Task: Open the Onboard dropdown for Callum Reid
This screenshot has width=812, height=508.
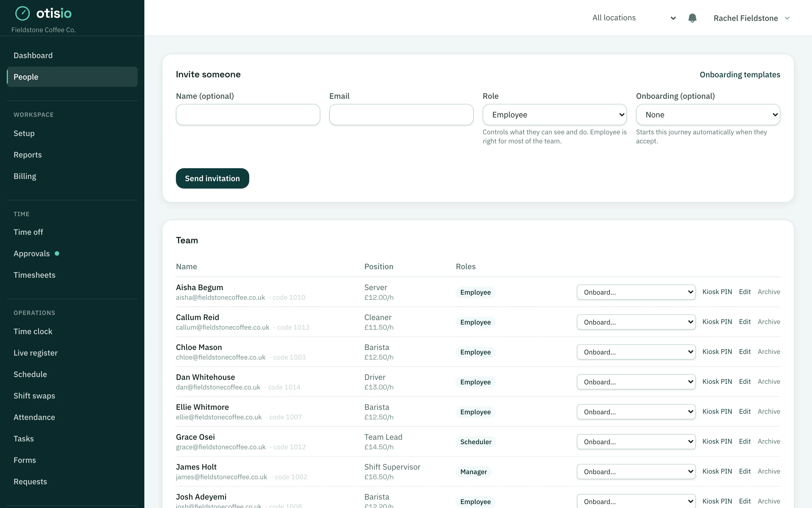Action: [636, 322]
